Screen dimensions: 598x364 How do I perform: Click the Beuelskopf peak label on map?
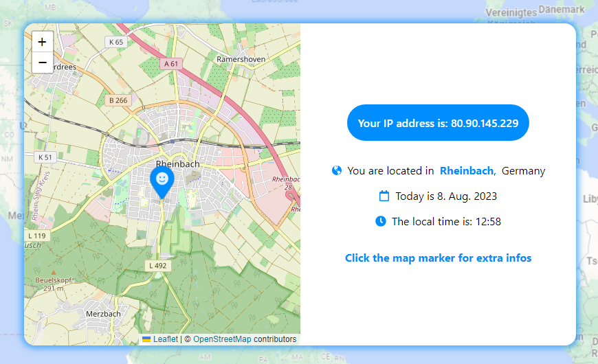tap(54, 280)
